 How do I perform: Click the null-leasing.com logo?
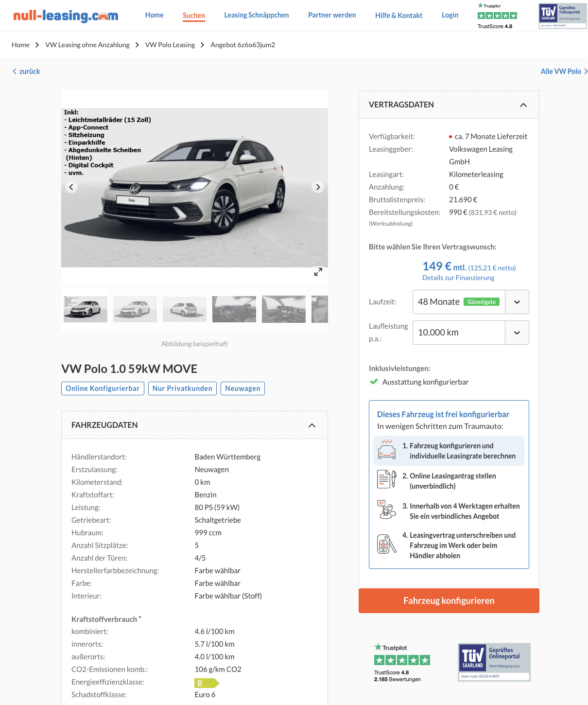[x=66, y=16]
